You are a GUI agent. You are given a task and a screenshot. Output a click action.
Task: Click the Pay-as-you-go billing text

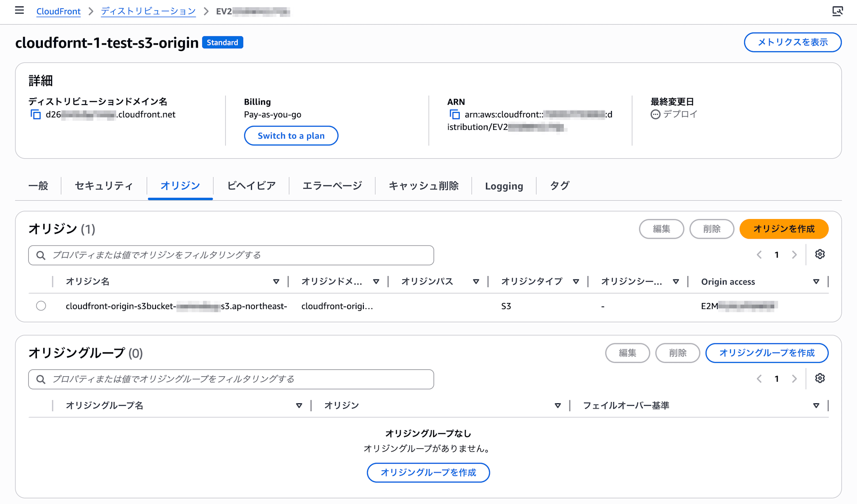coord(273,114)
